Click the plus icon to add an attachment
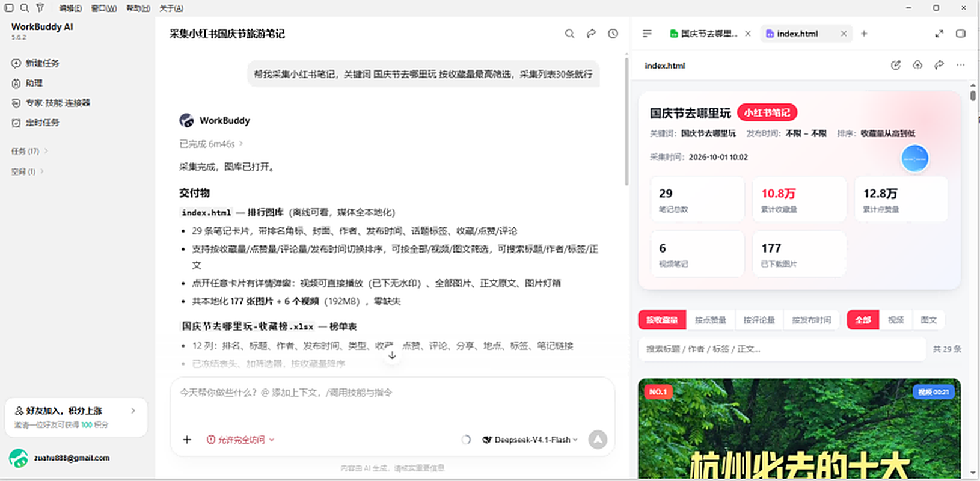Screen dimensions: 980x481 (x=187, y=440)
